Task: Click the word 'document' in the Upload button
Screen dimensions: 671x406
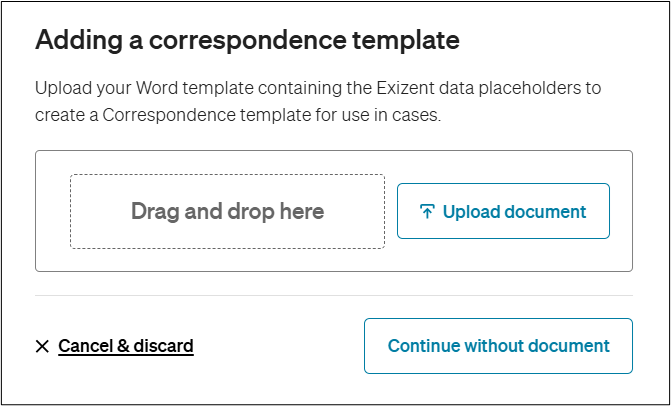Action: (543, 212)
